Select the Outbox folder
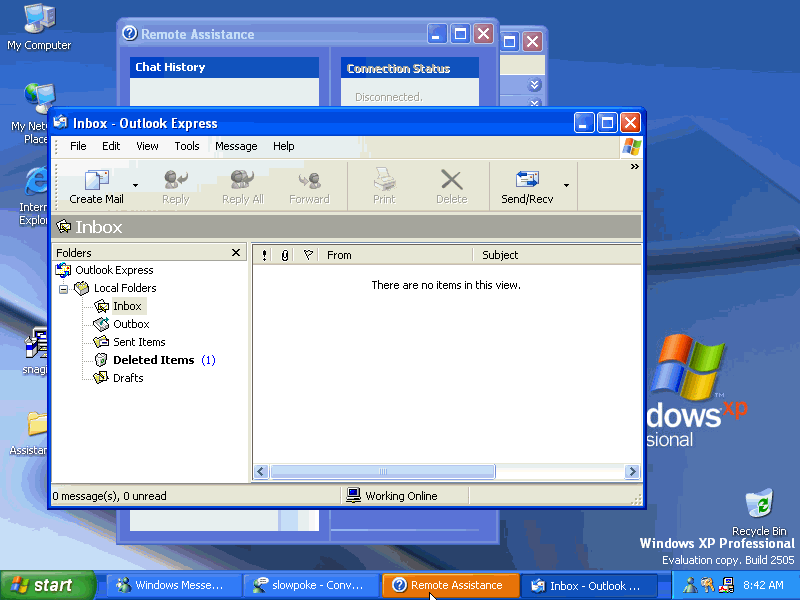800x600 pixels. tap(131, 324)
